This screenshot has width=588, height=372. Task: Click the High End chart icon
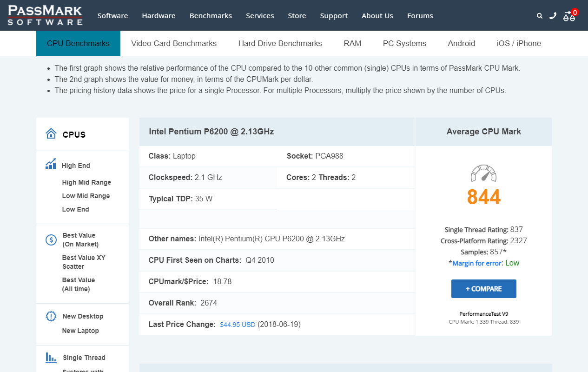(x=51, y=165)
